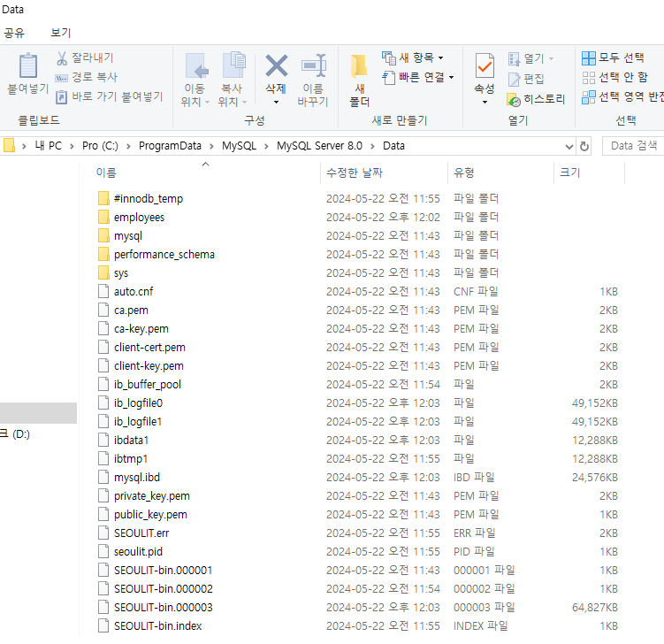This screenshot has height=644, width=664.
Task: Select the ca-key.pem file
Action: pos(133,329)
